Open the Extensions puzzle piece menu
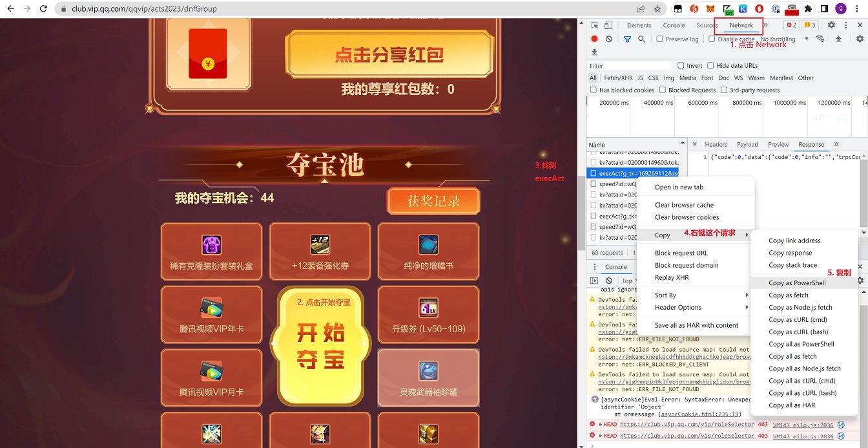 click(x=808, y=9)
